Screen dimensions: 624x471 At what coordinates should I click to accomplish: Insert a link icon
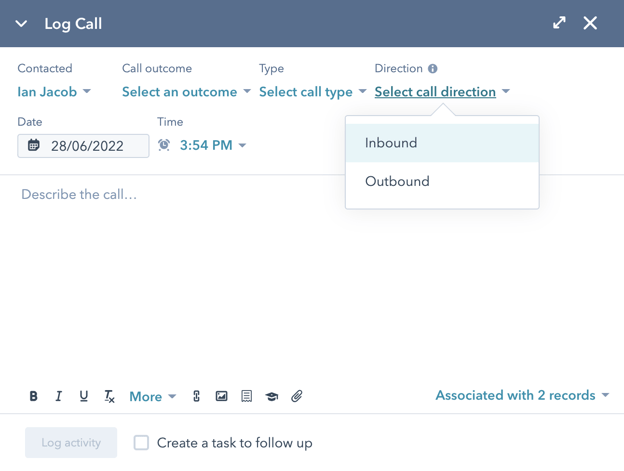point(196,396)
